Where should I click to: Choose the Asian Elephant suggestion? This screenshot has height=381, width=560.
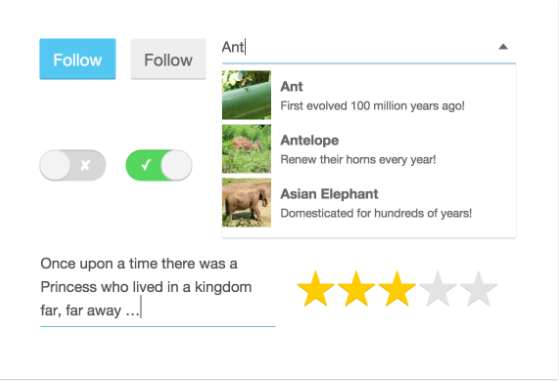[369, 202]
